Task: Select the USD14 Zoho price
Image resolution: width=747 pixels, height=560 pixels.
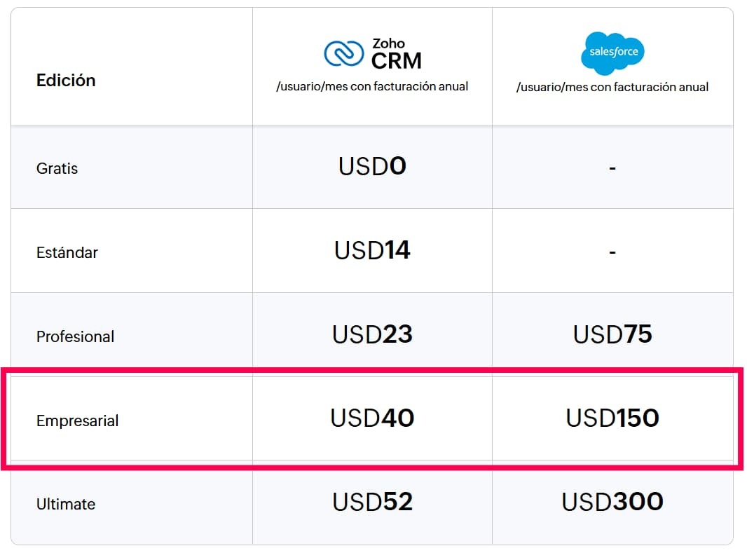Action: pos(372,250)
